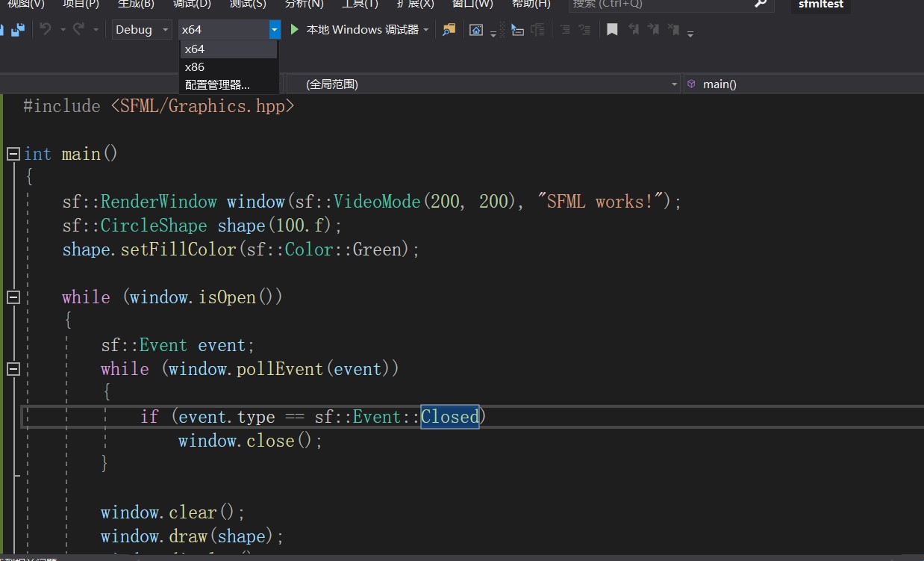Click SFML/Graphics.hpp in the include line
This screenshot has width=924, height=561.
pos(202,106)
